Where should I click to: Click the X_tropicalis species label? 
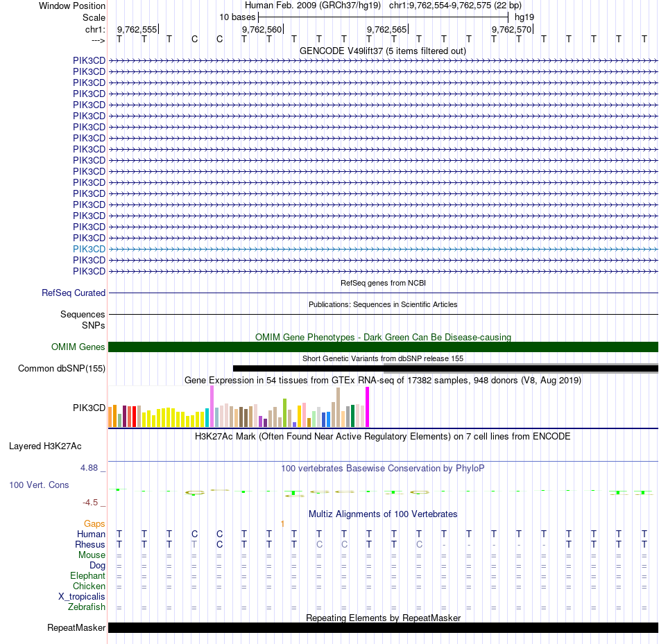[82, 597]
